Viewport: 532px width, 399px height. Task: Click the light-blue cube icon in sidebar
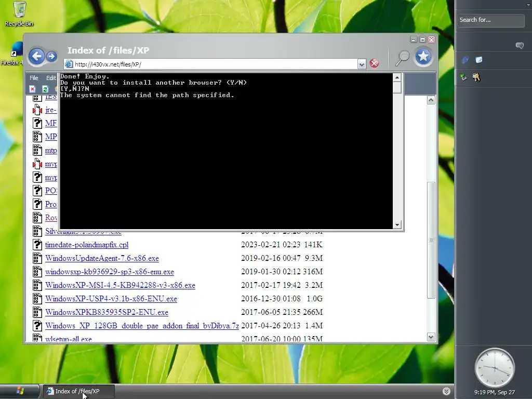pyautogui.click(x=478, y=60)
